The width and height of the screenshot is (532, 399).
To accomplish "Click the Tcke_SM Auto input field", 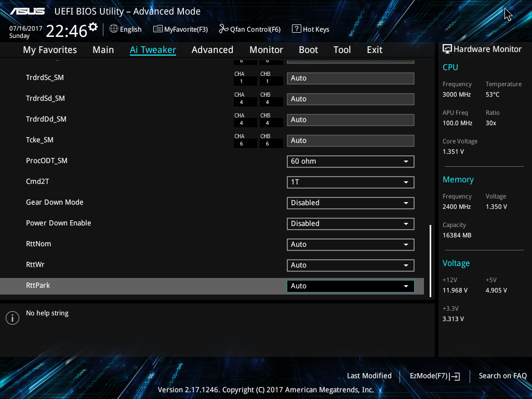I will tap(351, 140).
